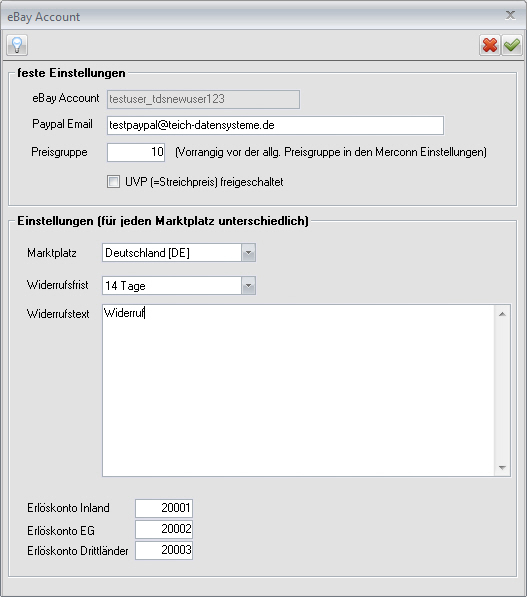Open the Marktplatz dropdown arrow
The image size is (527, 597).
point(248,253)
